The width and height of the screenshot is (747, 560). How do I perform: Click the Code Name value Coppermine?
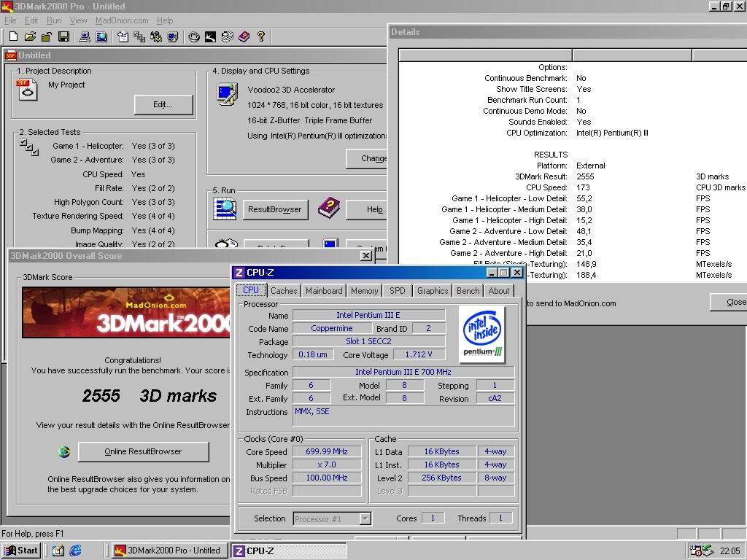332,328
